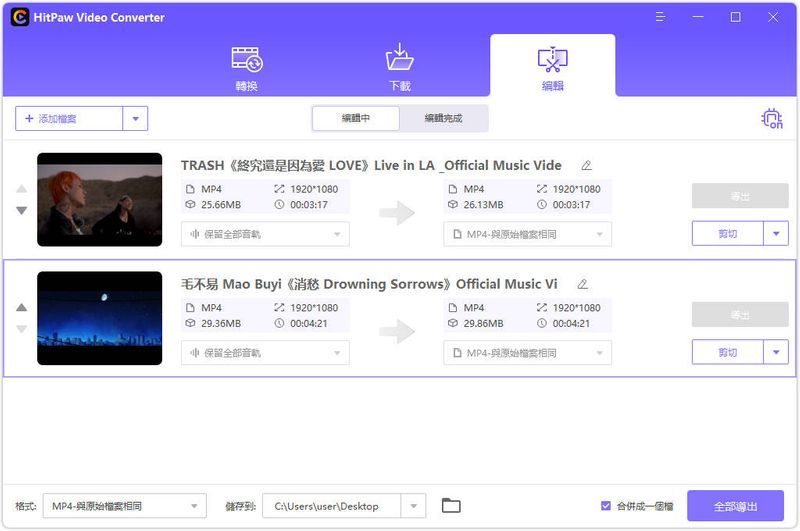
Task: Open the audio track dropdown for the TRASH video
Action: pyautogui.click(x=265, y=234)
